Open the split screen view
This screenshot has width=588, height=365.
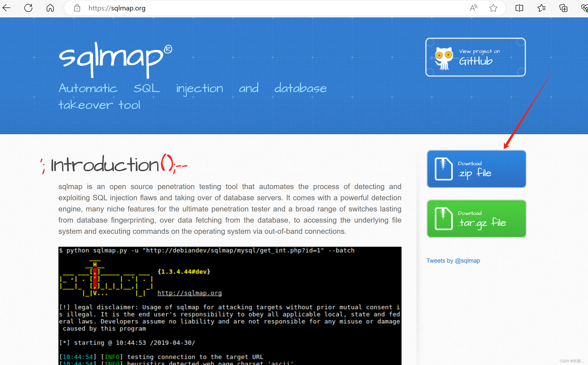(519, 8)
